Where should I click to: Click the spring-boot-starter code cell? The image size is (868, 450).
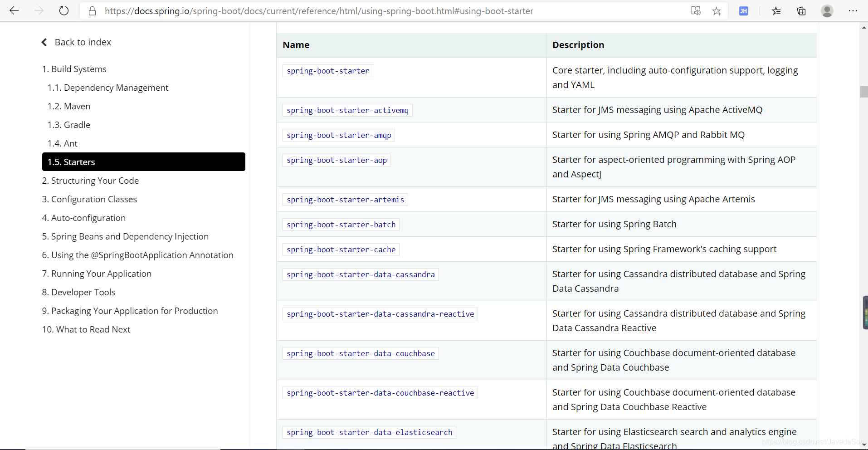point(328,71)
